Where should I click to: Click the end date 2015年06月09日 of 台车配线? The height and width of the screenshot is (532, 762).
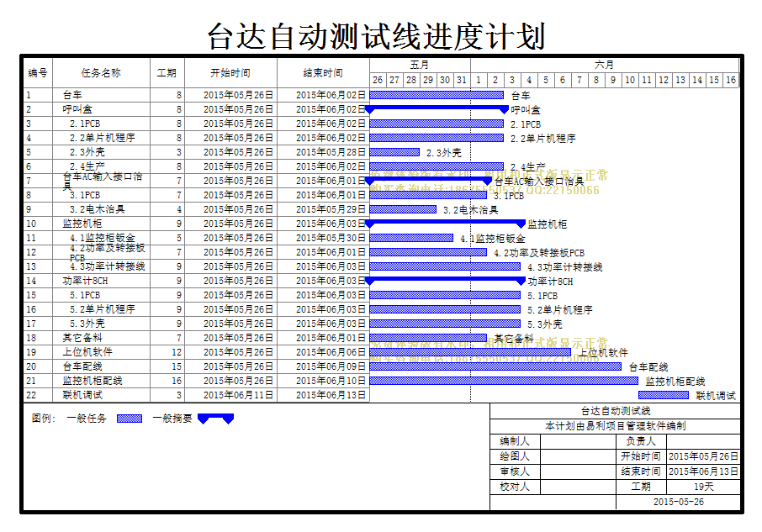pos(331,366)
